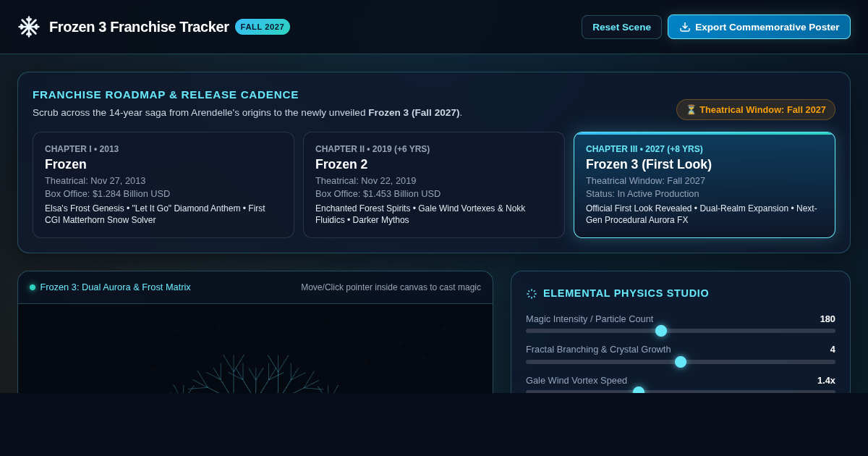Adjust Magic Intensity / Particle Count slider
This screenshot has height=456, width=868.
tap(681, 331)
